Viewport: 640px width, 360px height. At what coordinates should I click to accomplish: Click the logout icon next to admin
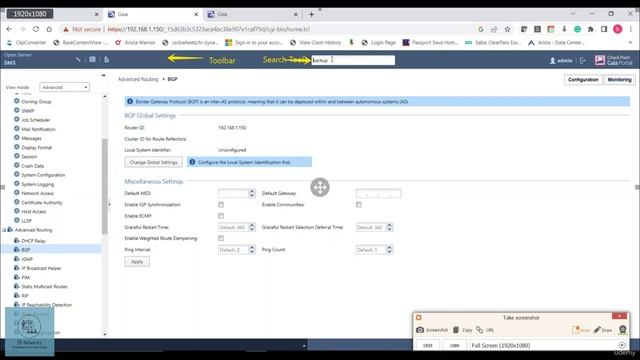click(x=583, y=60)
